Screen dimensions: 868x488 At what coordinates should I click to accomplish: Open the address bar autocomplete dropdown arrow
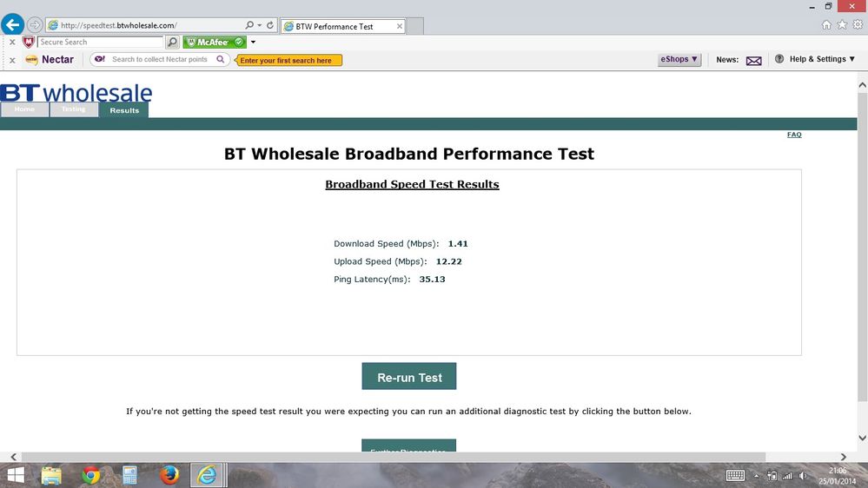[x=259, y=25]
